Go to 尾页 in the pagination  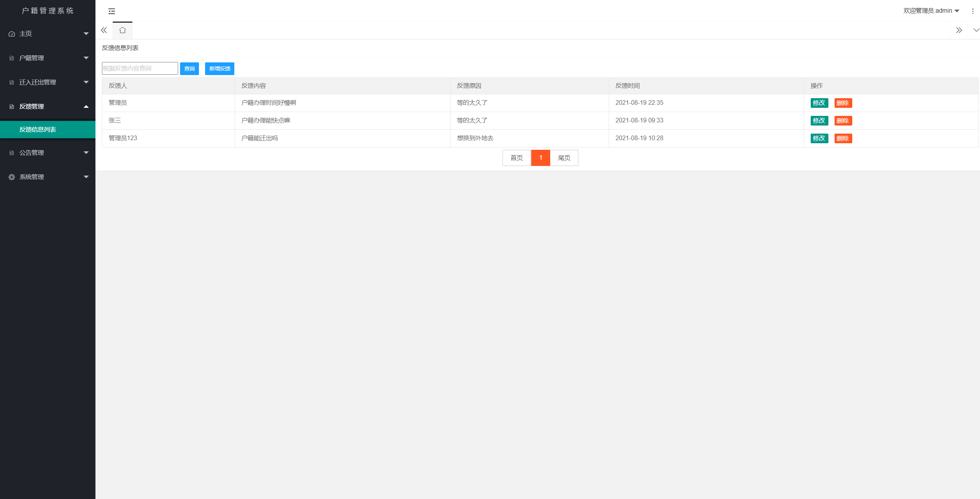point(564,158)
